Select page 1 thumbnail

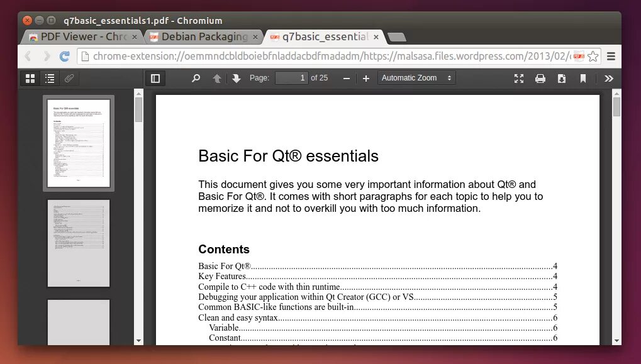pos(79,143)
